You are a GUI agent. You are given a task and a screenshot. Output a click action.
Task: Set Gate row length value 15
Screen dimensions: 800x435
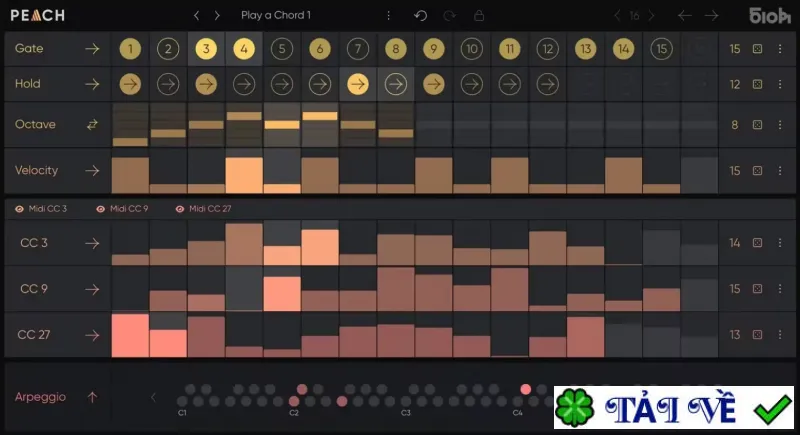point(735,48)
